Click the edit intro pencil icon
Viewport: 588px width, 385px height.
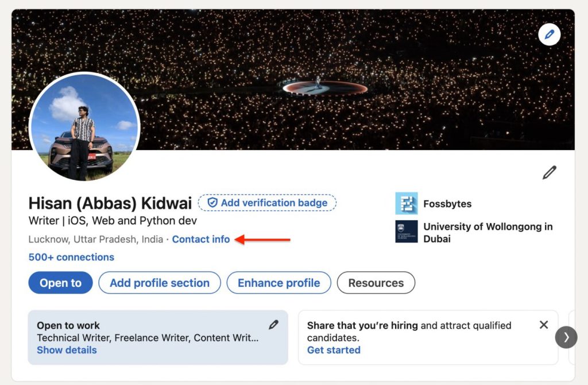tap(549, 172)
